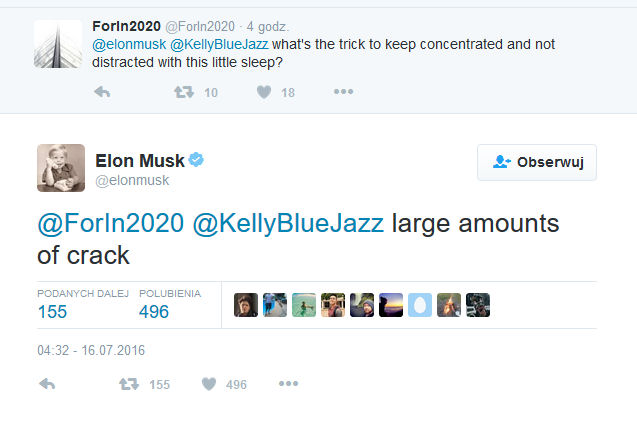Click the reply arrow under Elon Musk's tweet
637x421 pixels.
47,384
